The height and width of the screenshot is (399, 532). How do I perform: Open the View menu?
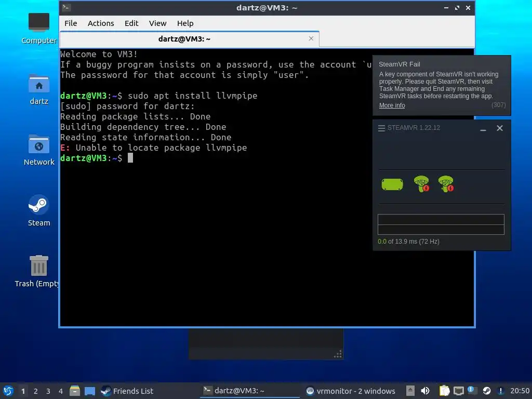click(158, 23)
